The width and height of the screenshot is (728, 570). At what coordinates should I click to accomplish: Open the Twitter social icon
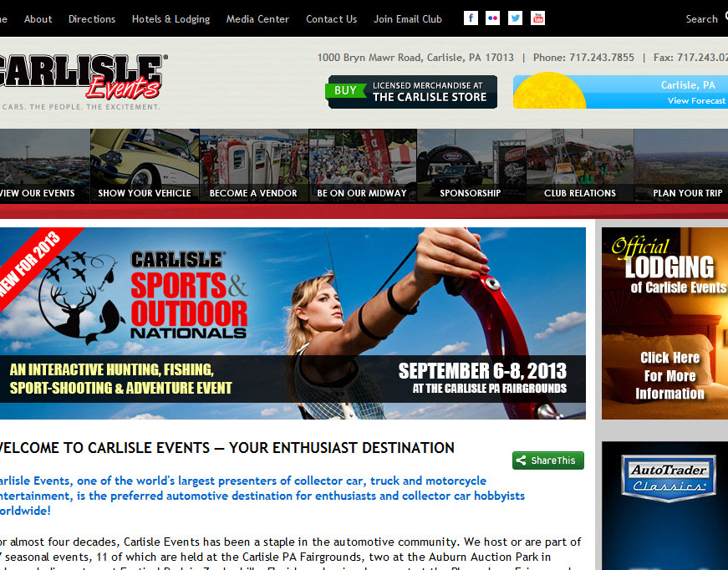click(x=515, y=18)
